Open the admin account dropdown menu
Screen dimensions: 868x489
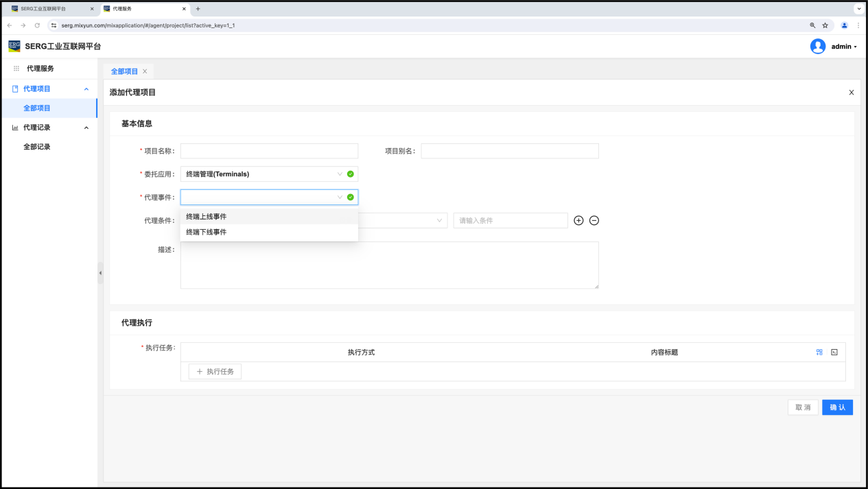pyautogui.click(x=844, y=47)
